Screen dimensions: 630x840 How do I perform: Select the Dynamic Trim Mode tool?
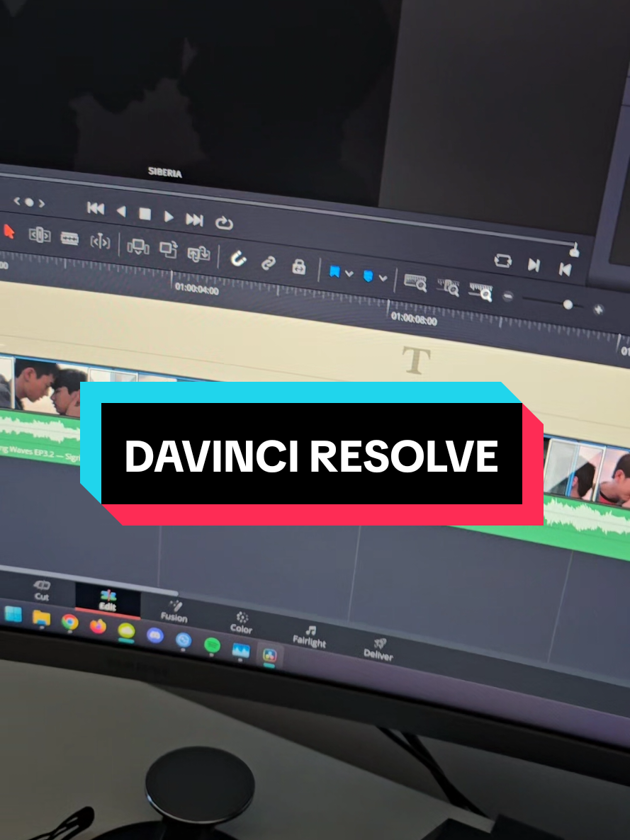[x=100, y=242]
